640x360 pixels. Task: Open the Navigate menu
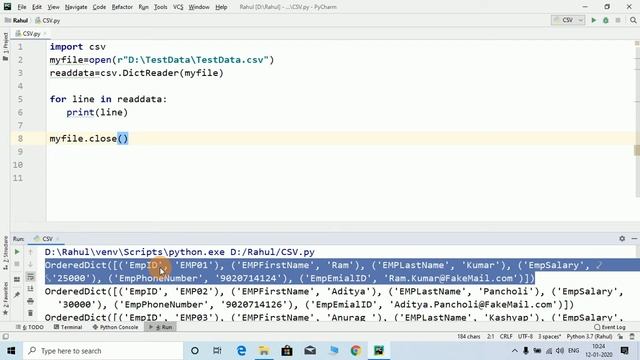pos(76,7)
